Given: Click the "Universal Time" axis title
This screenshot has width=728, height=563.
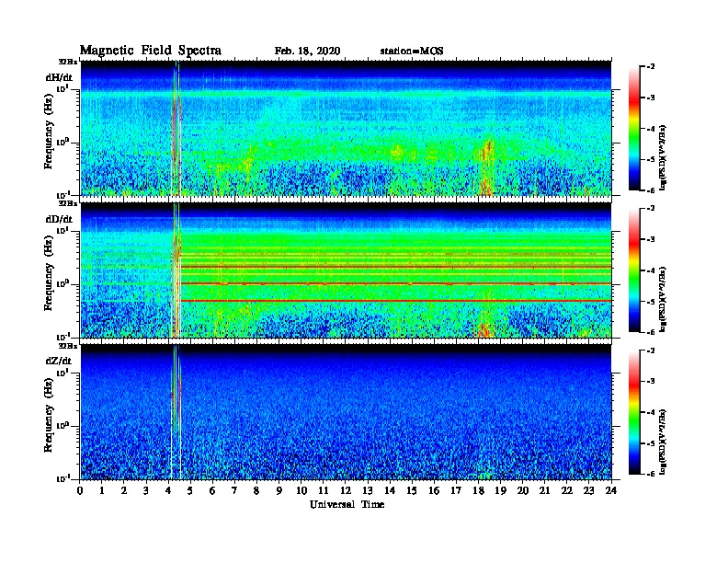Looking at the screenshot, I should point(347,504).
